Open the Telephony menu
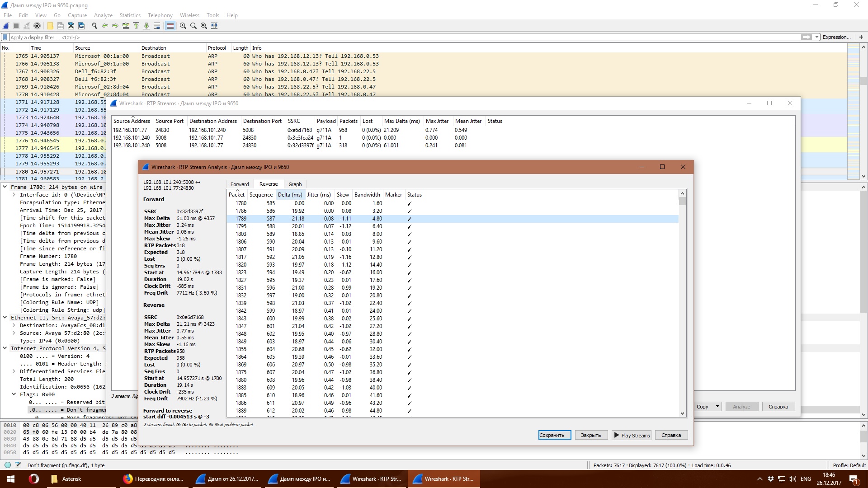The image size is (868, 488). tap(160, 15)
